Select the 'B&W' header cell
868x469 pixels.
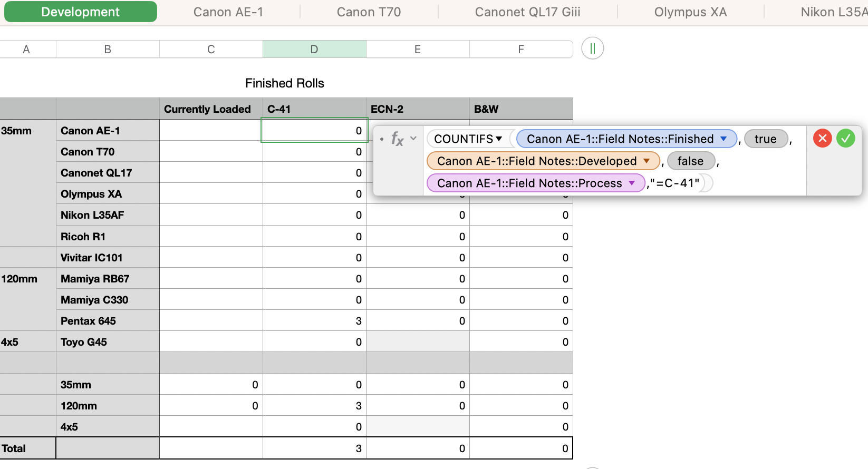521,109
